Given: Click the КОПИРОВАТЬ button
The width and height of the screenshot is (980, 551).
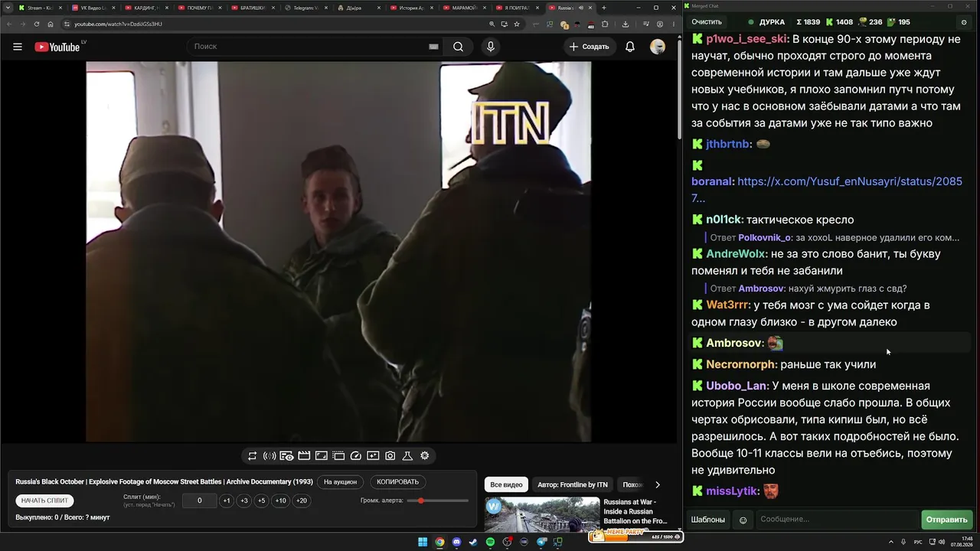Looking at the screenshot, I should [398, 482].
